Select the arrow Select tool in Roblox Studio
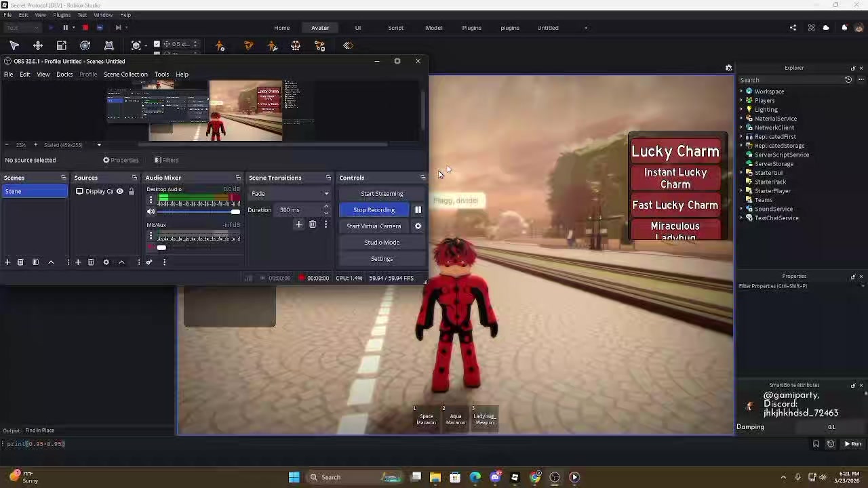 point(14,45)
